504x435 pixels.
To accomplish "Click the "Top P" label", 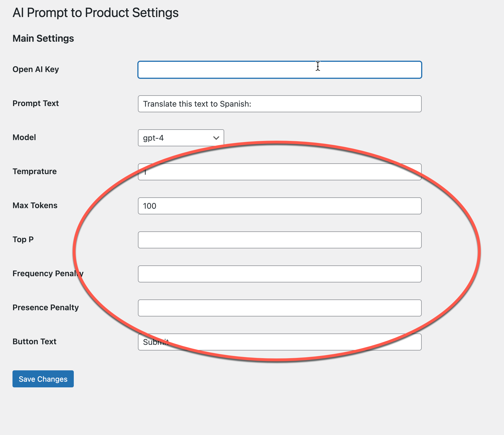I will point(23,240).
